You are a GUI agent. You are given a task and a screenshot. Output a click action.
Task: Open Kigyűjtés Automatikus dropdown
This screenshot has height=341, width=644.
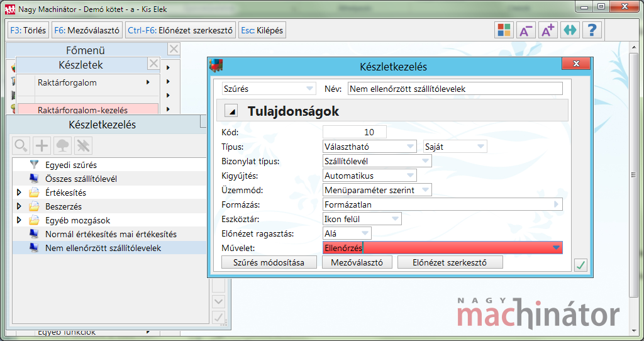tap(370, 176)
